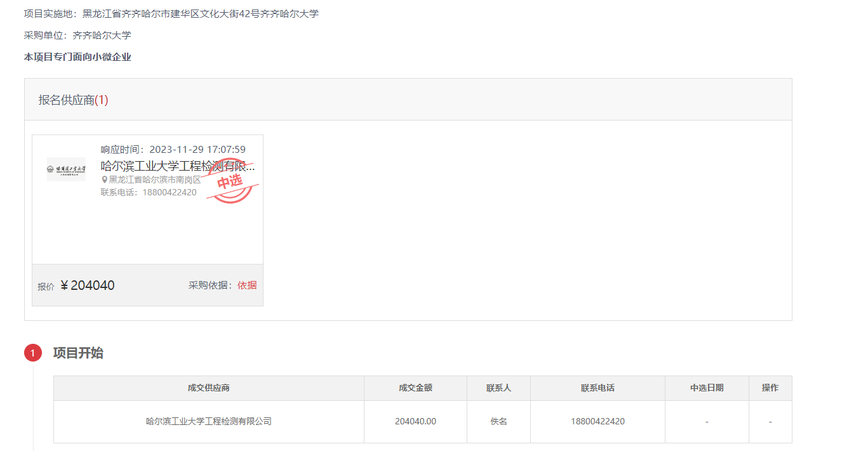Image resolution: width=868 pixels, height=451 pixels.
Task: Open supplier name 哈尔滨工业大学工程检测有限... in the card
Action: (178, 166)
